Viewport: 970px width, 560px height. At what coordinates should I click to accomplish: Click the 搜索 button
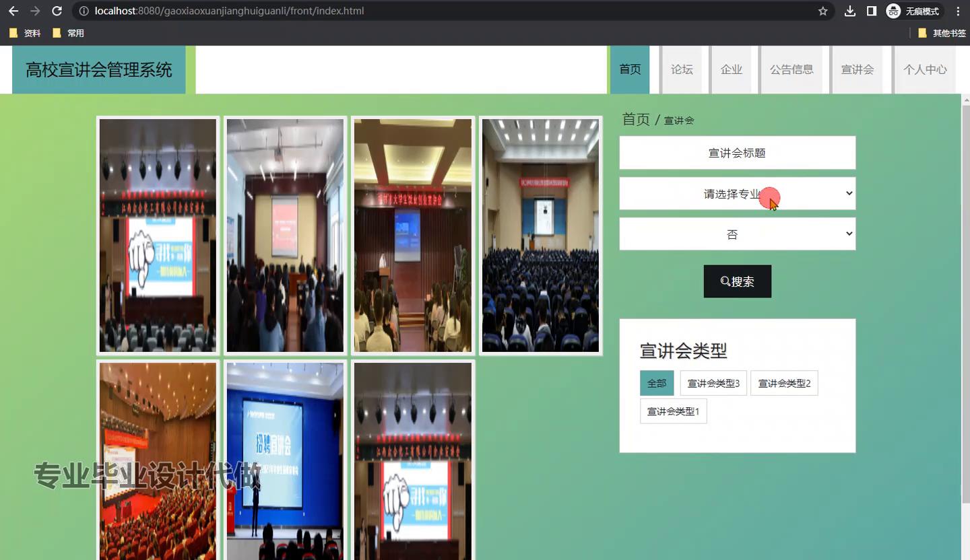coord(738,281)
